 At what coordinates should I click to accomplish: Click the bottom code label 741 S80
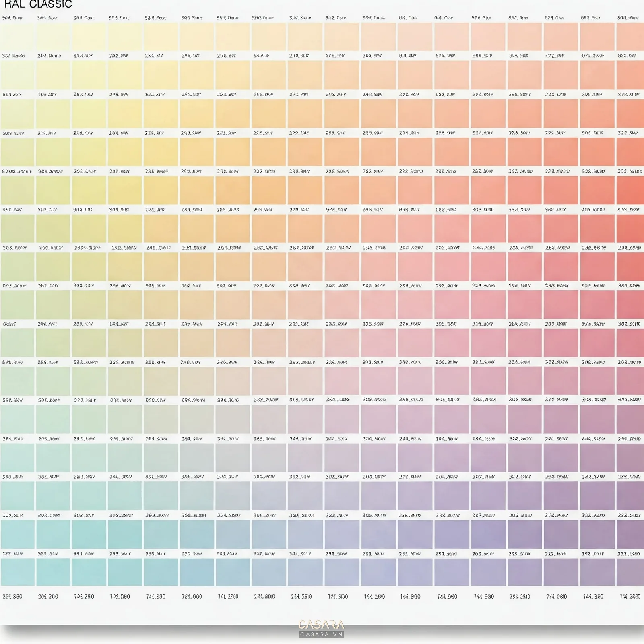[156, 597]
